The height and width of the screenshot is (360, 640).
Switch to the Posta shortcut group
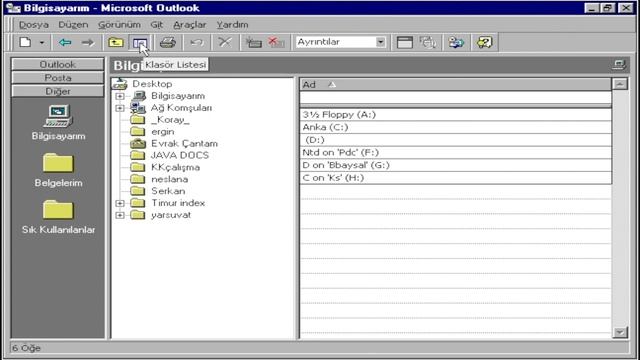(58, 78)
